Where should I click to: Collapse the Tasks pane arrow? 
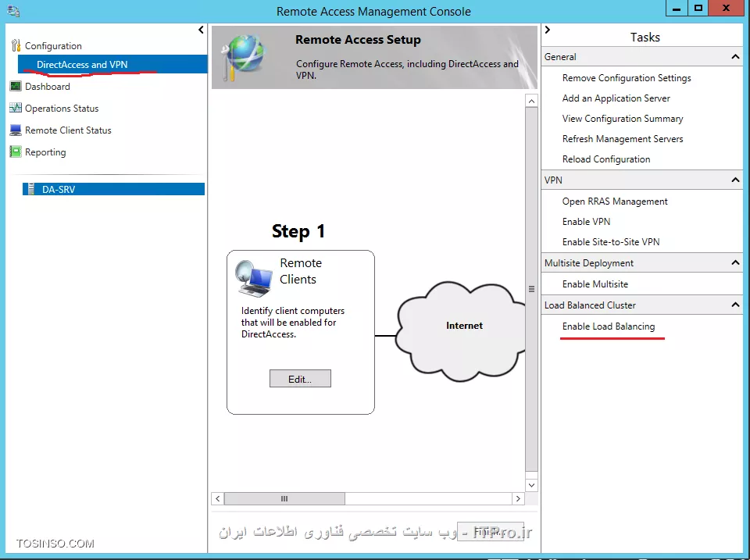548,30
